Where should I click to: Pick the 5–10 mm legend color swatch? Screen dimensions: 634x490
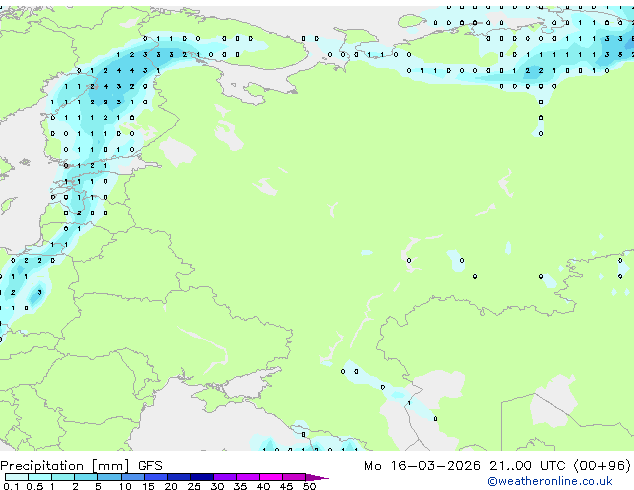coord(109,477)
